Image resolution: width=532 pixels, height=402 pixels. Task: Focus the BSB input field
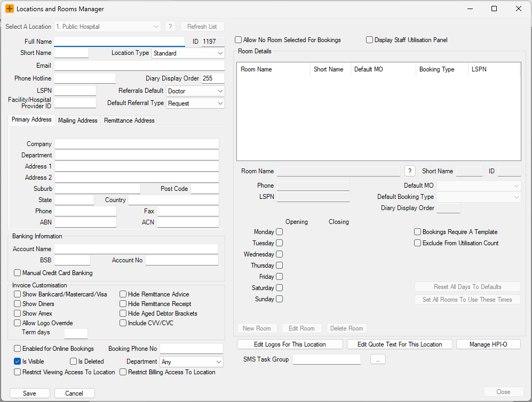point(72,260)
